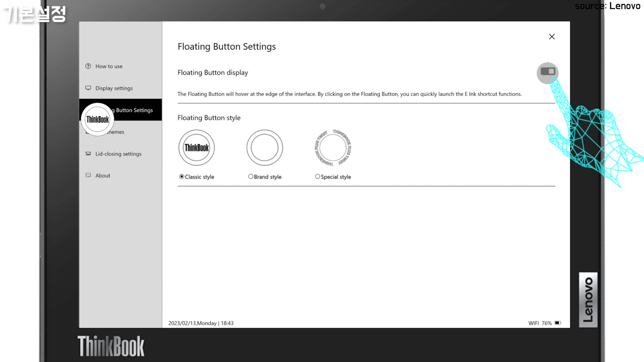The image size is (644, 362).
Task: Close the settings window with X
Action: [x=552, y=37]
